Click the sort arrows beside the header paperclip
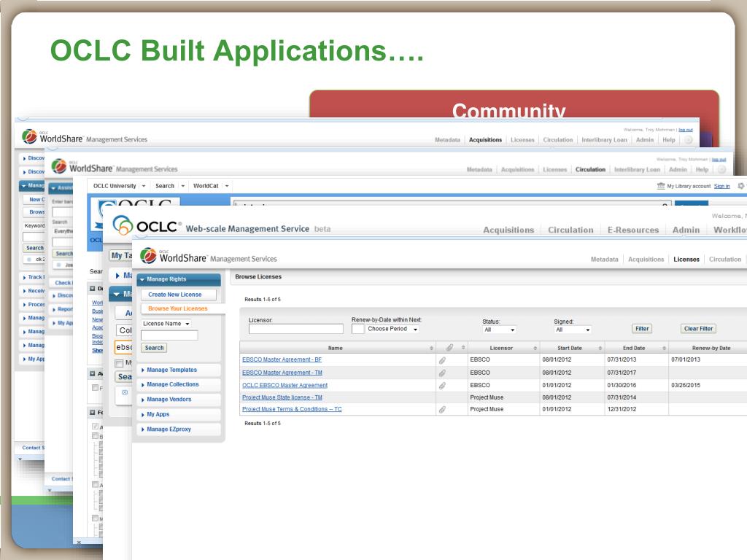747x560 pixels. tap(463, 348)
